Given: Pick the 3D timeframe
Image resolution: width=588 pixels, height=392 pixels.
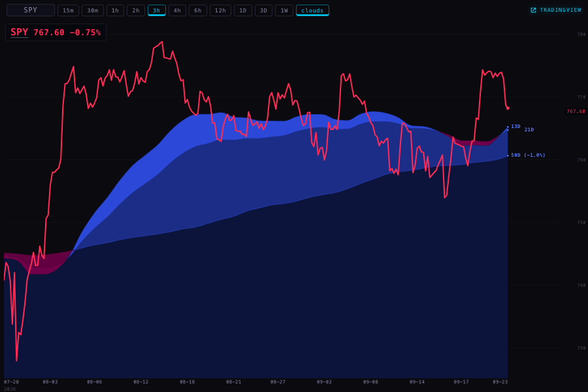Looking at the screenshot, I should 264,10.
